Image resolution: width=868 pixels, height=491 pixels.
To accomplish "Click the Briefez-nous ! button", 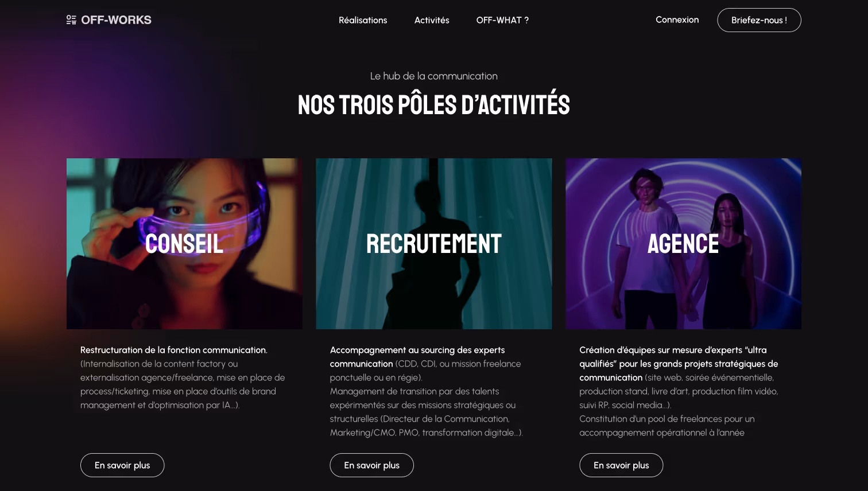I will point(759,20).
